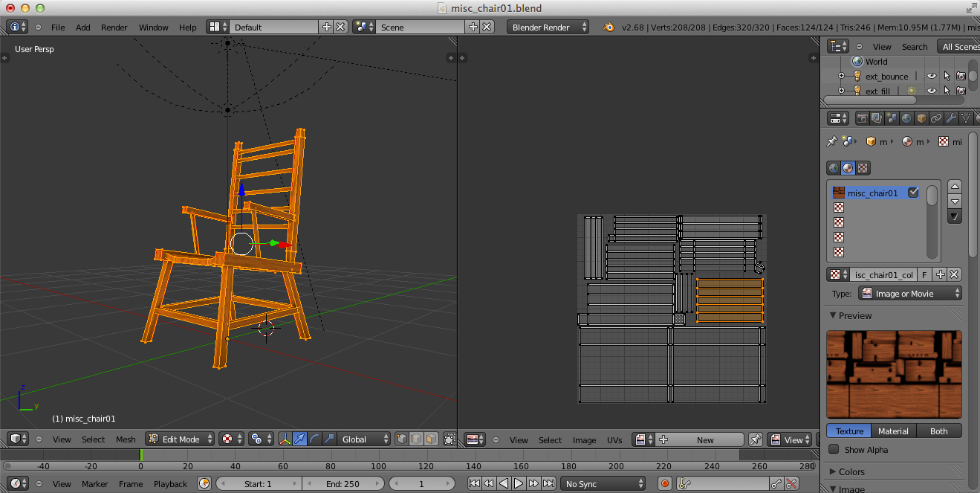
Task: Open the Global orientation dropdown
Action: (x=365, y=439)
